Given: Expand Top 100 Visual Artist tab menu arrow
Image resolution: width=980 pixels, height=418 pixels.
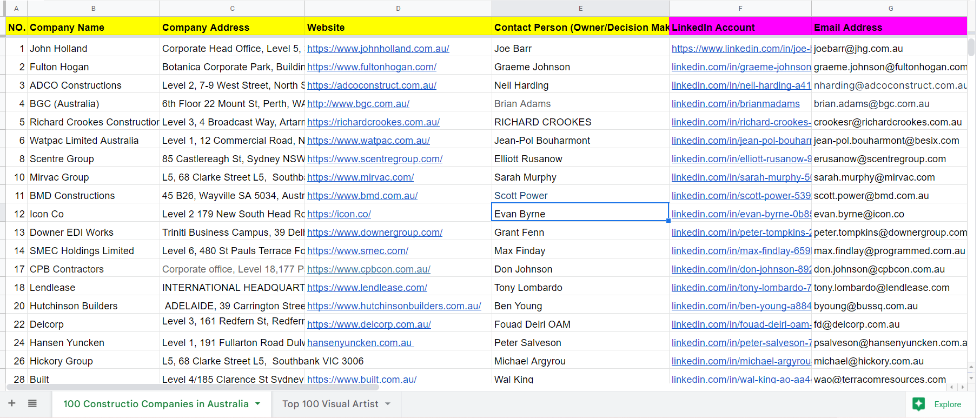Looking at the screenshot, I should (x=388, y=404).
